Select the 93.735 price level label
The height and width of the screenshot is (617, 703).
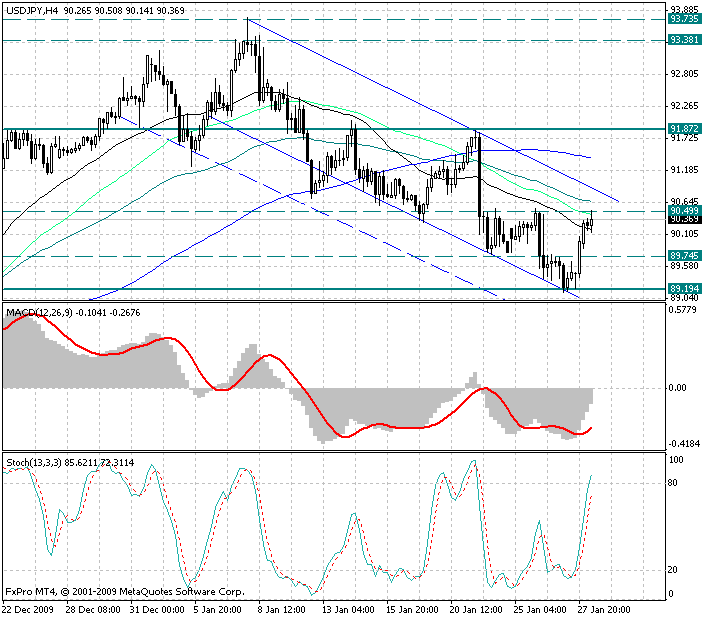(x=684, y=19)
